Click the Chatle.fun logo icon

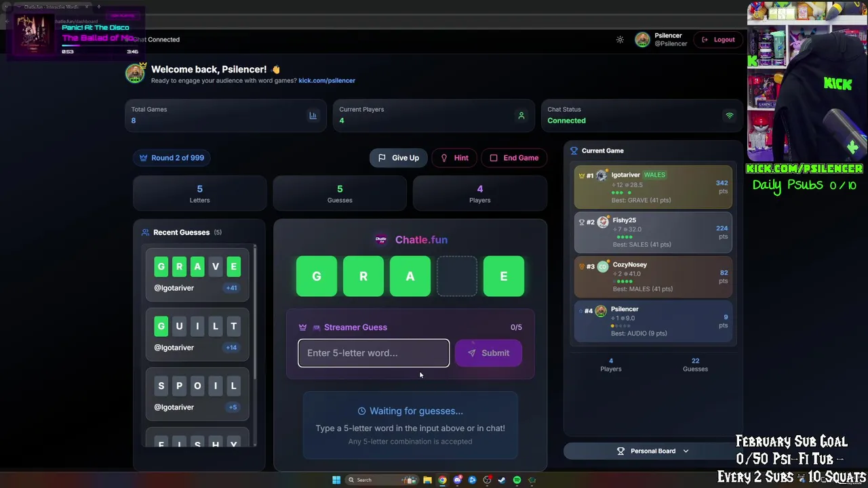381,239
